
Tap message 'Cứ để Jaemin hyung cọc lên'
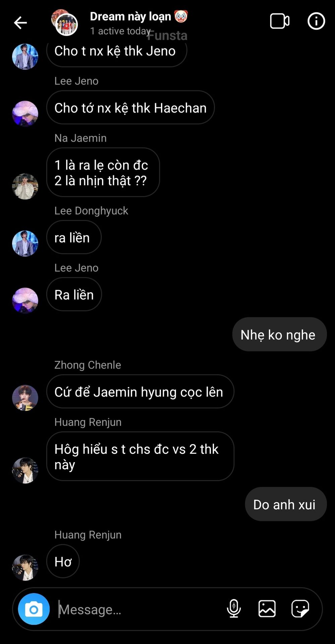[x=140, y=391]
